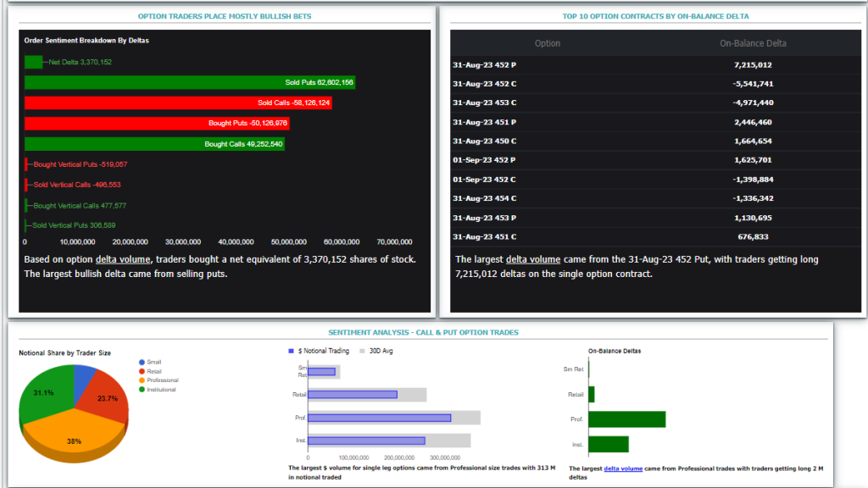Select row 31-Aug-23 453 C
This screenshot has width=868, height=488.
point(655,103)
